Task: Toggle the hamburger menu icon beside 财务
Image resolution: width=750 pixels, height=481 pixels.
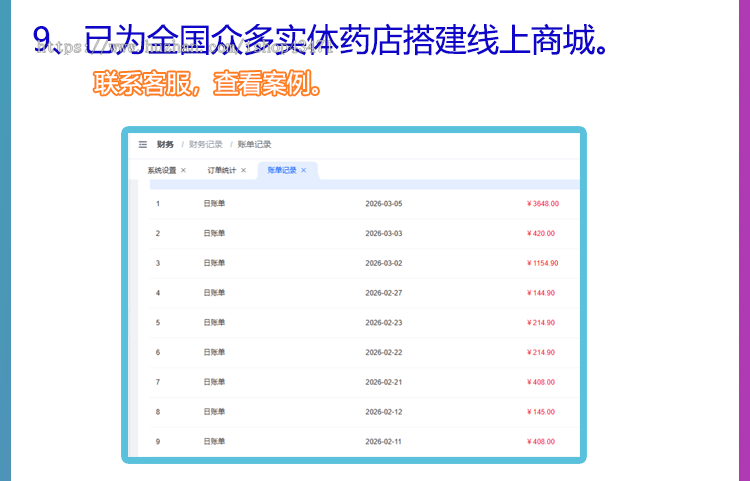Action: pyautogui.click(x=143, y=144)
